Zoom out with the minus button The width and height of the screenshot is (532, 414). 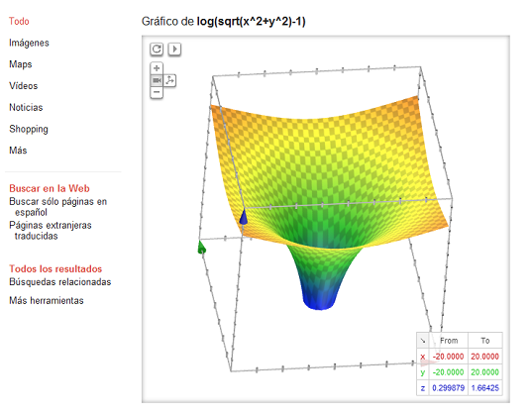pos(157,92)
